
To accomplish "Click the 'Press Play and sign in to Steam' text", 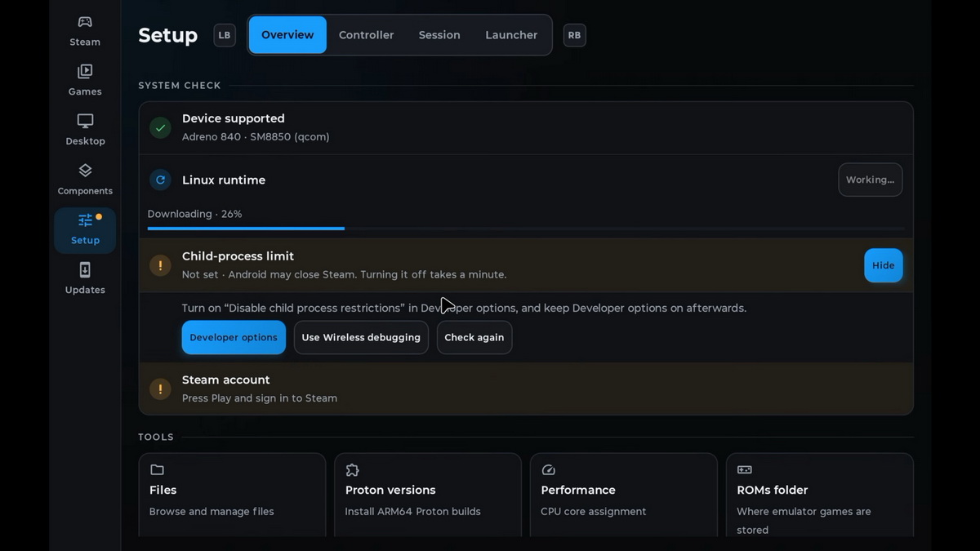I will coord(260,398).
